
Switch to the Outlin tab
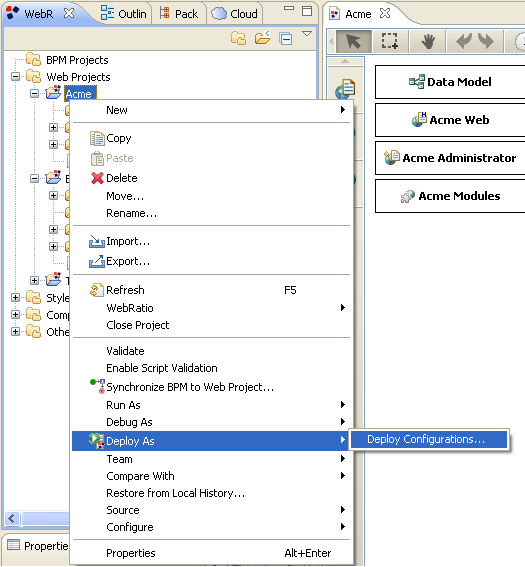click(x=124, y=13)
